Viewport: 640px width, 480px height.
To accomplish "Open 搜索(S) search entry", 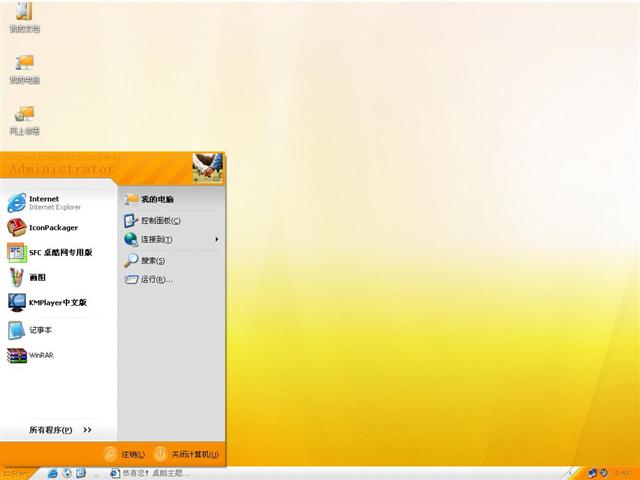I will tap(171, 260).
